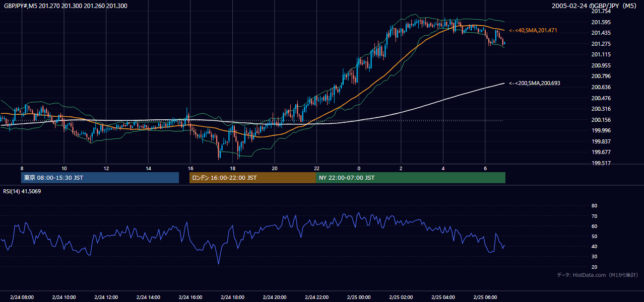Click the 40 SMA 201.471 label
The height and width of the screenshot is (302, 644).
533,31
